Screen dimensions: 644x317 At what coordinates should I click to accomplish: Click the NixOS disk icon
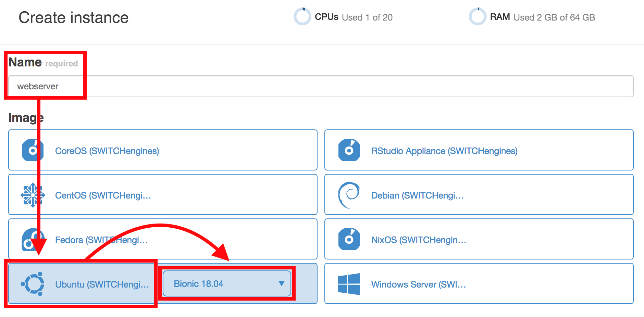pyautogui.click(x=349, y=239)
